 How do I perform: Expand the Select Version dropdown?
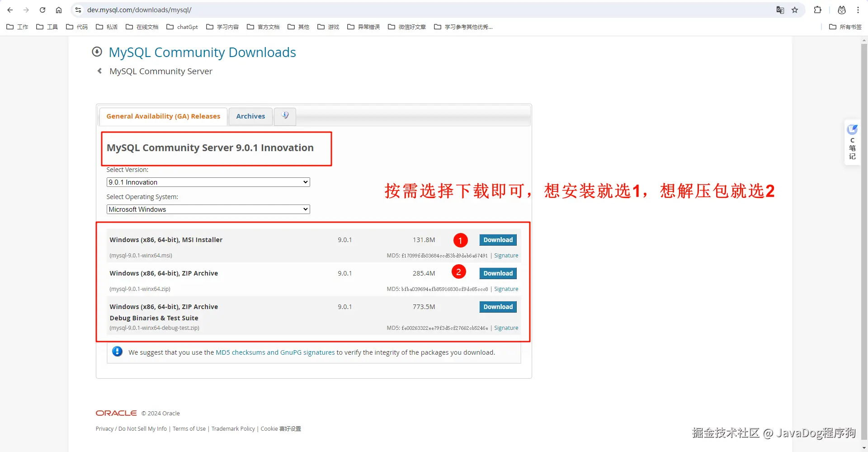coord(208,182)
